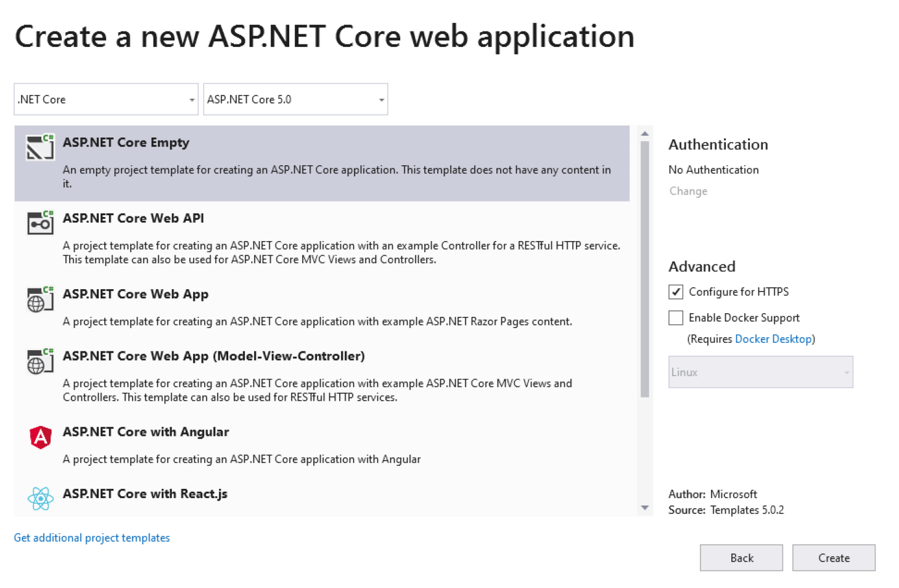The width and height of the screenshot is (899, 588).
Task: Click the red Angular logo icon
Action: point(40,437)
